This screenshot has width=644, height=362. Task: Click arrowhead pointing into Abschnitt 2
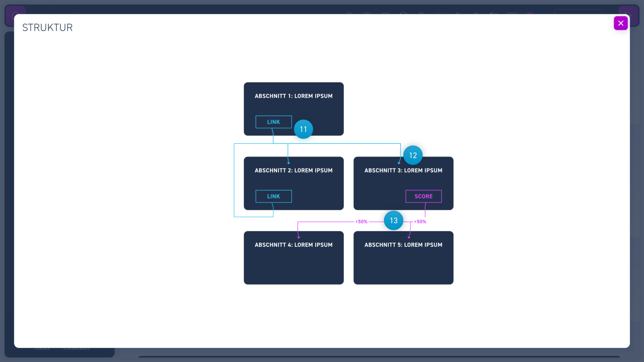click(288, 163)
